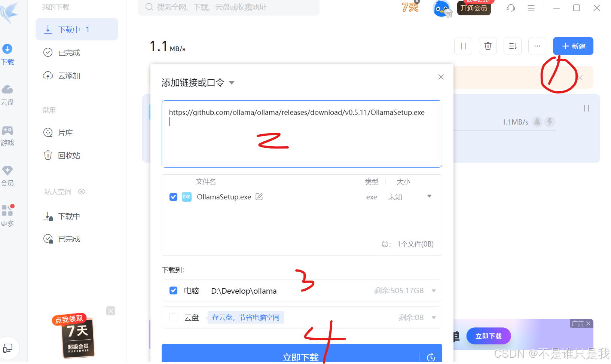Click the 文件名 column header
The image size is (611, 364).
[206, 181]
